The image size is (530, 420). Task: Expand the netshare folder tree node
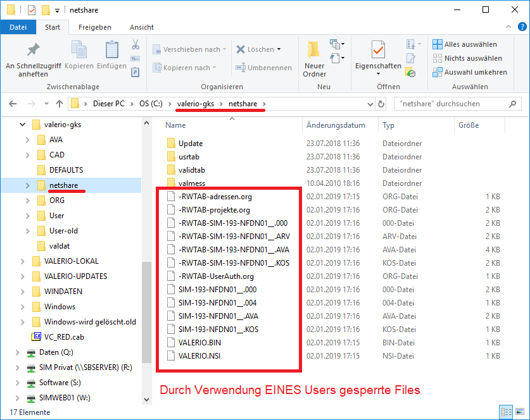27,185
